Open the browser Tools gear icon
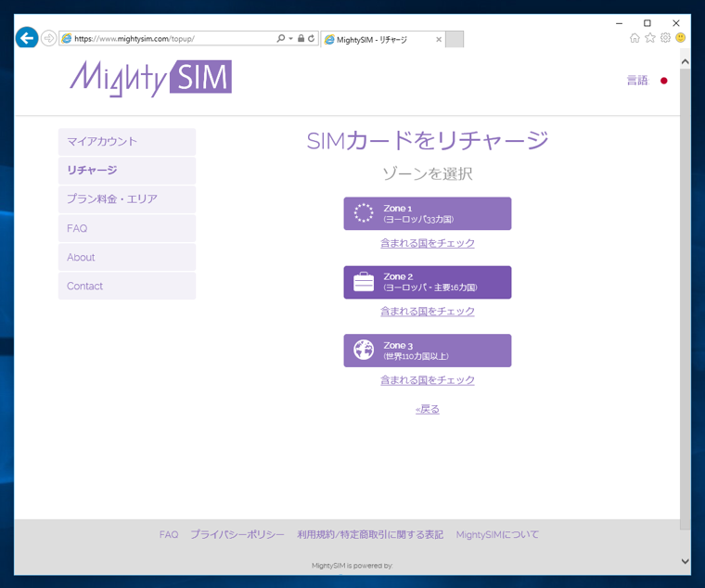The height and width of the screenshot is (588, 705). point(665,38)
